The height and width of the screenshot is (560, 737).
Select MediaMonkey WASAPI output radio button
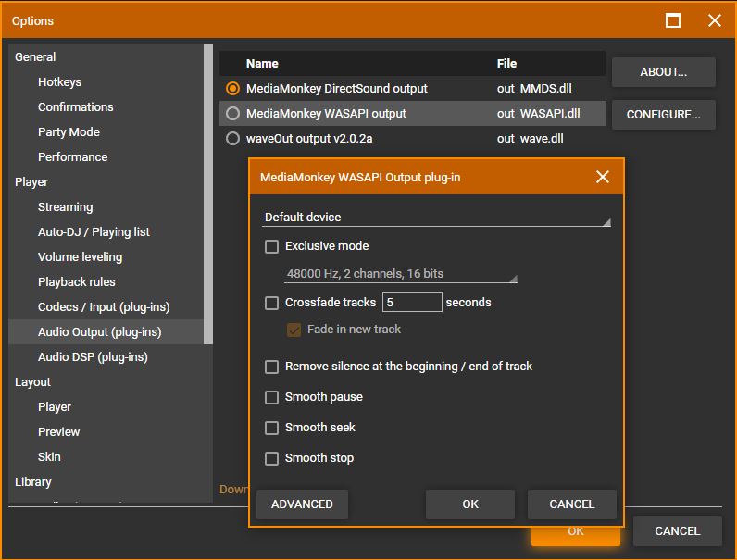(x=232, y=113)
